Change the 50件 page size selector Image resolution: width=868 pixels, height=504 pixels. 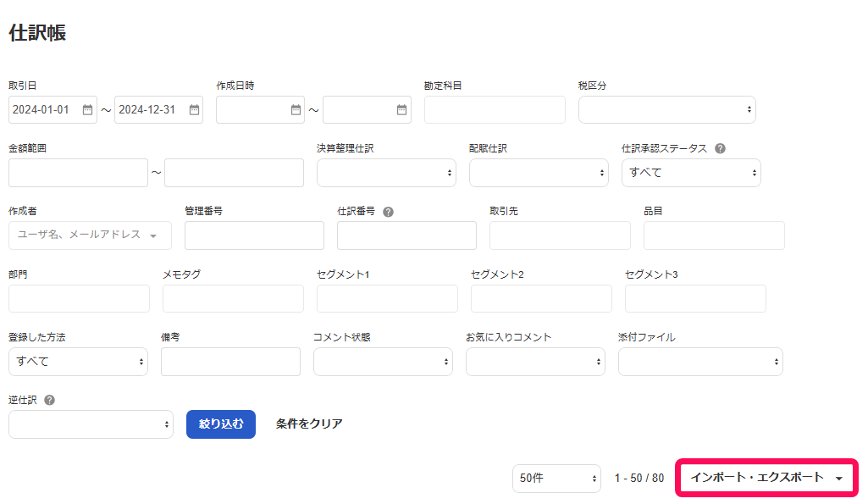click(x=556, y=478)
